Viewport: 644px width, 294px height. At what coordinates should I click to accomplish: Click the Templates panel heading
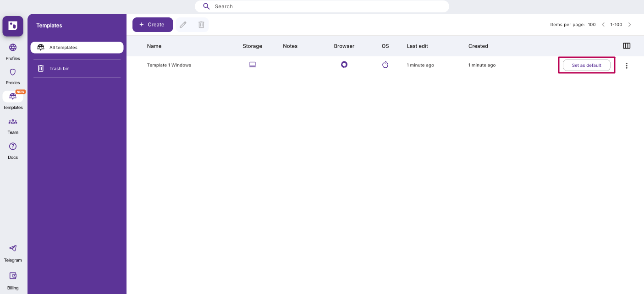pyautogui.click(x=49, y=26)
